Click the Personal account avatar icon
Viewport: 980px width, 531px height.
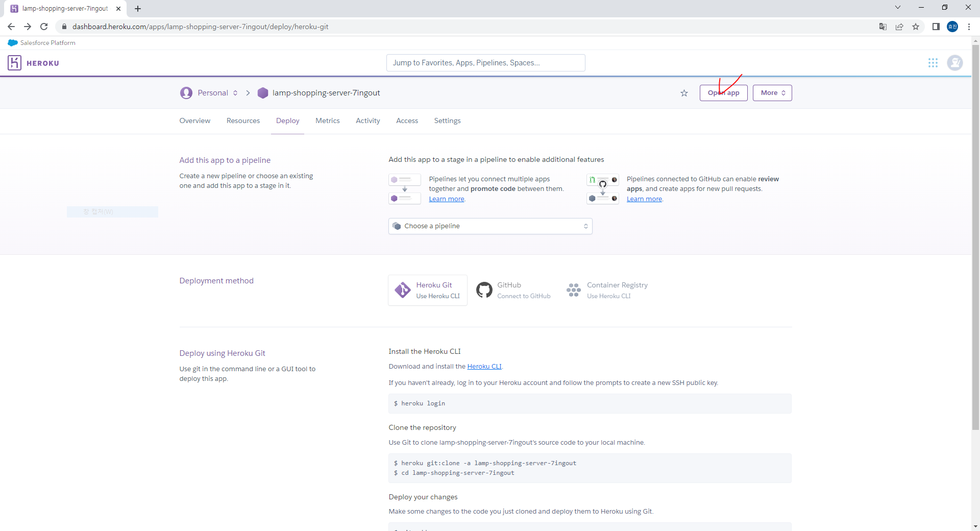coord(186,93)
